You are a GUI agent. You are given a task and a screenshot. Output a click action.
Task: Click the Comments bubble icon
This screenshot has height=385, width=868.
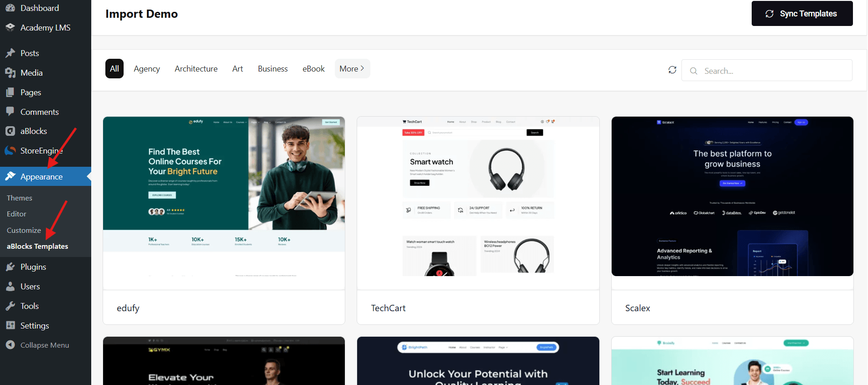(10, 112)
